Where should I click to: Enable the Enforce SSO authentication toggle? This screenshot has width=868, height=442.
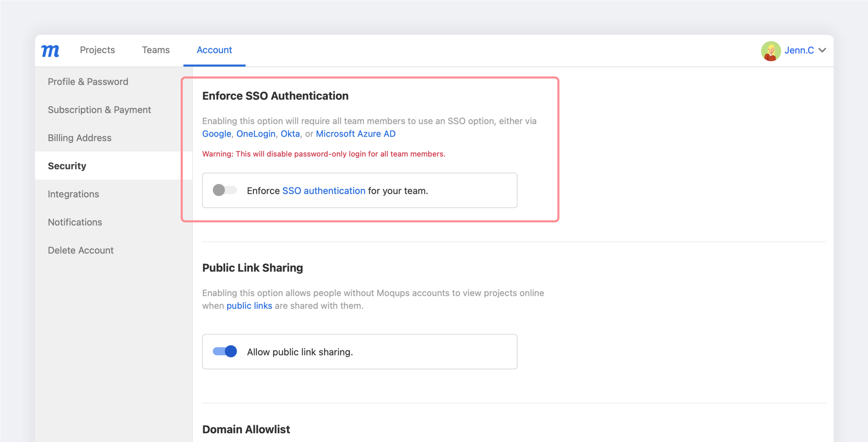(x=224, y=190)
